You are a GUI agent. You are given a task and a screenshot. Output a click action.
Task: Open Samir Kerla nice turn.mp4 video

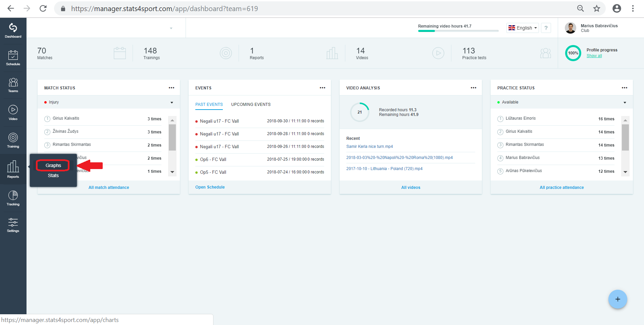coord(369,147)
